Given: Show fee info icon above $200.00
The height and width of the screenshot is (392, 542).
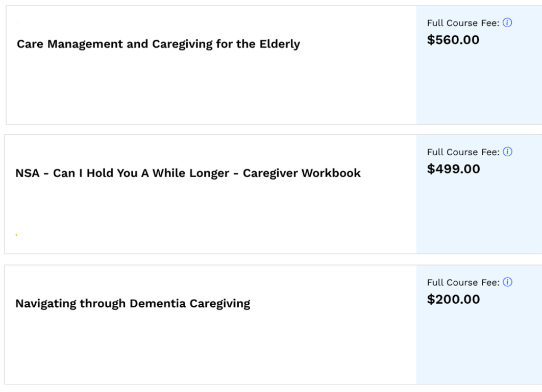Looking at the screenshot, I should [x=507, y=282].
